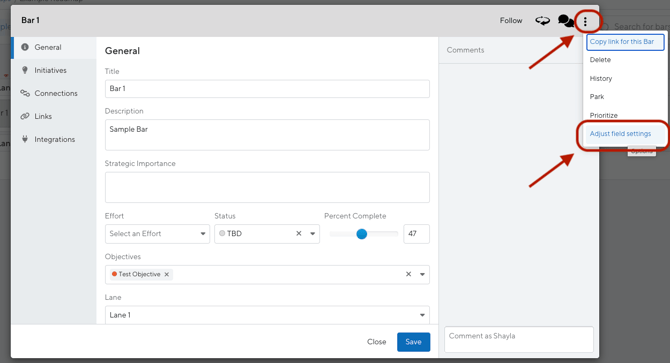Clear the TBD status selection

(x=299, y=234)
